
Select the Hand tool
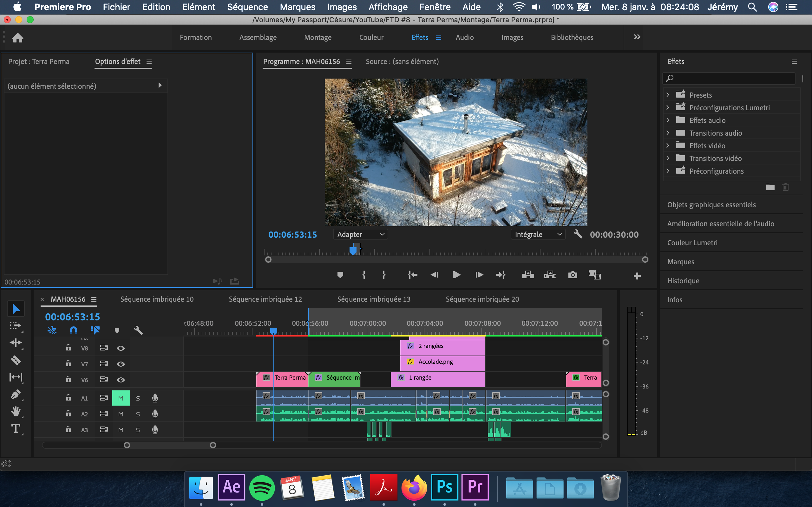[16, 411]
